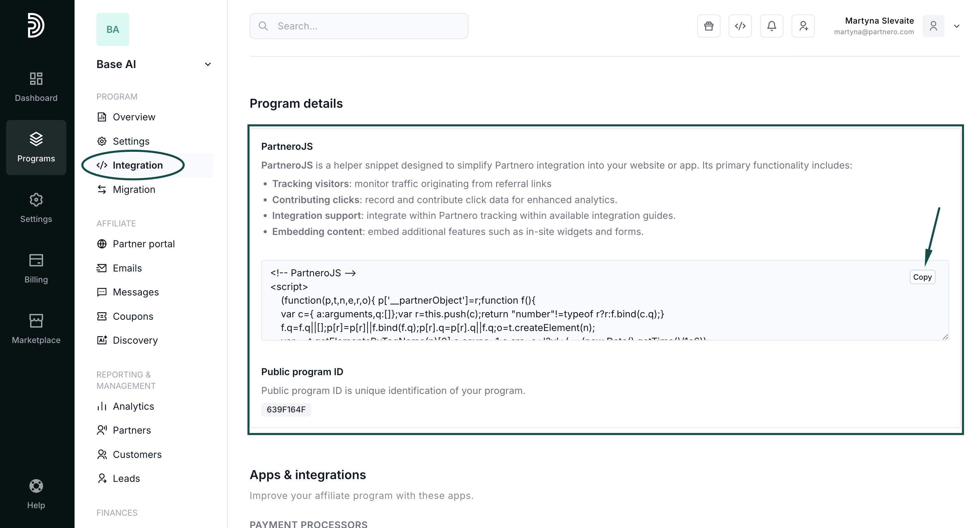The width and height of the screenshot is (980, 528).
Task: Open Billing in the dark sidebar
Action: coord(36,268)
